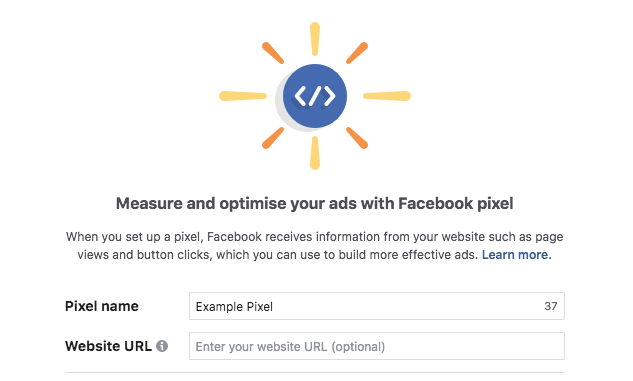Click the orange ray at lower-right of icon
The image size is (633, 381).
point(357,138)
